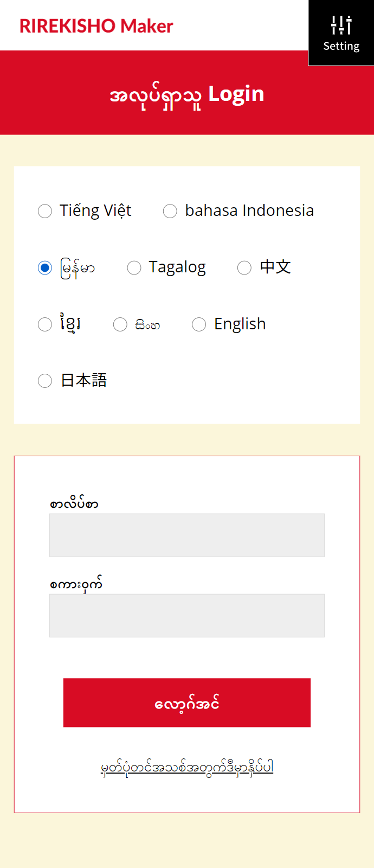Click the Login page heading
374x868 pixels.
[x=187, y=94]
